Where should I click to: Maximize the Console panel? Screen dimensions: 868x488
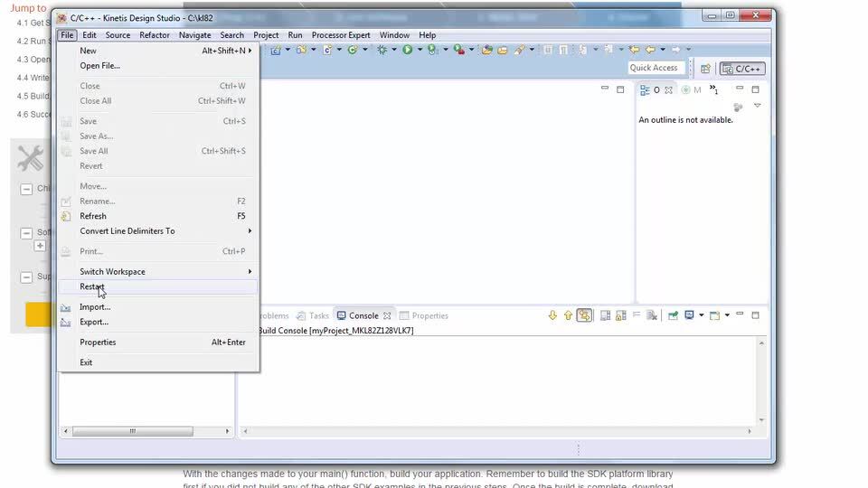tap(755, 314)
